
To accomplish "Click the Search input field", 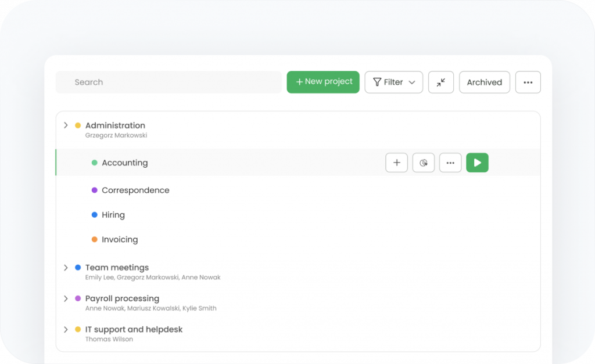I will (169, 82).
